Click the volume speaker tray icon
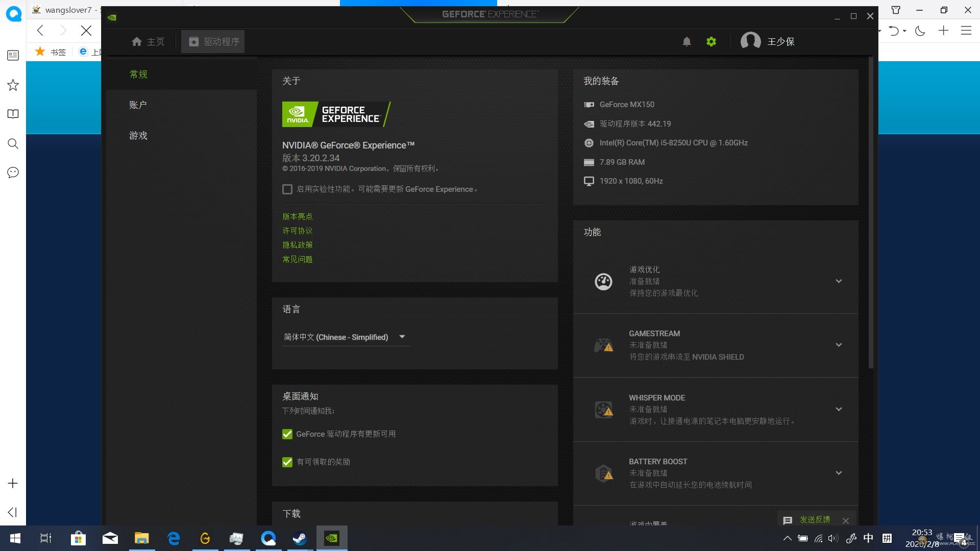Viewport: 980px width, 551px height. pos(833,538)
